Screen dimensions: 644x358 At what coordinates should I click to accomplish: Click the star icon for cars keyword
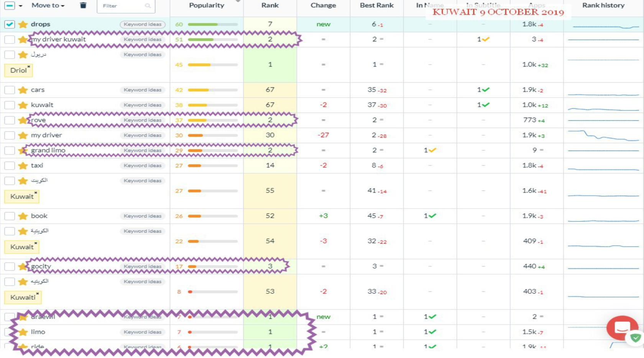pyautogui.click(x=23, y=90)
